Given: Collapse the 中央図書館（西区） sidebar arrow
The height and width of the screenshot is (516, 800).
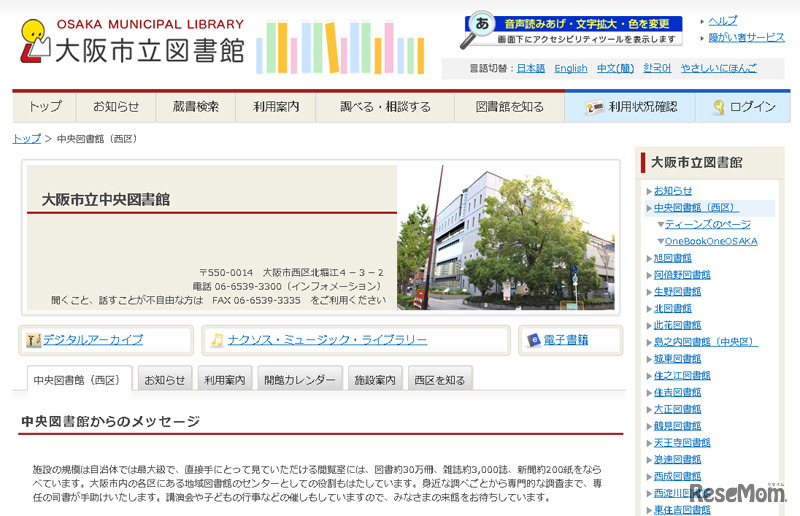Looking at the screenshot, I should coord(649,208).
